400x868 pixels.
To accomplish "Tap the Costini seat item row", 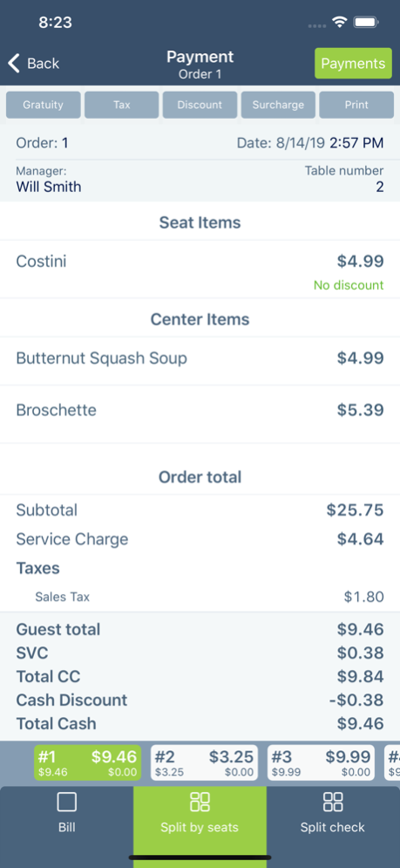I will 200,270.
